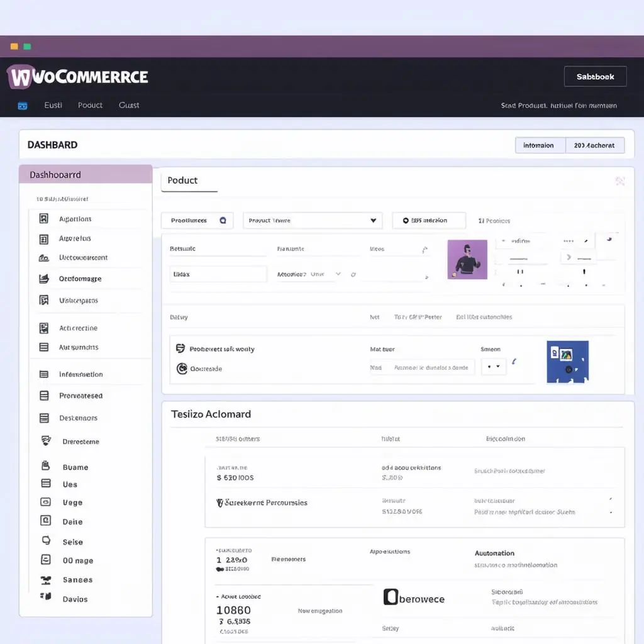The image size is (644, 644).
Task: Click the Prorveatesed sidebar icon
Action: click(44, 396)
